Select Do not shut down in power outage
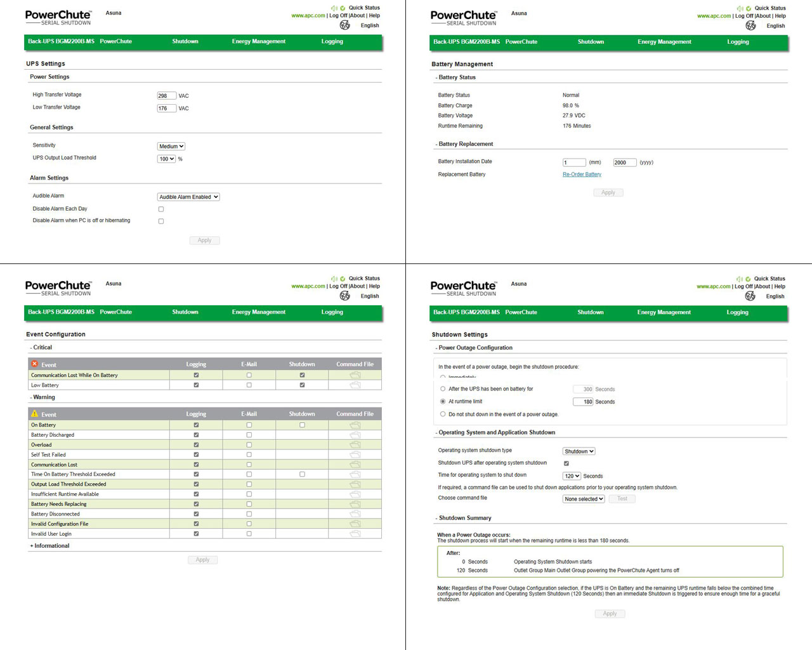 [x=443, y=414]
